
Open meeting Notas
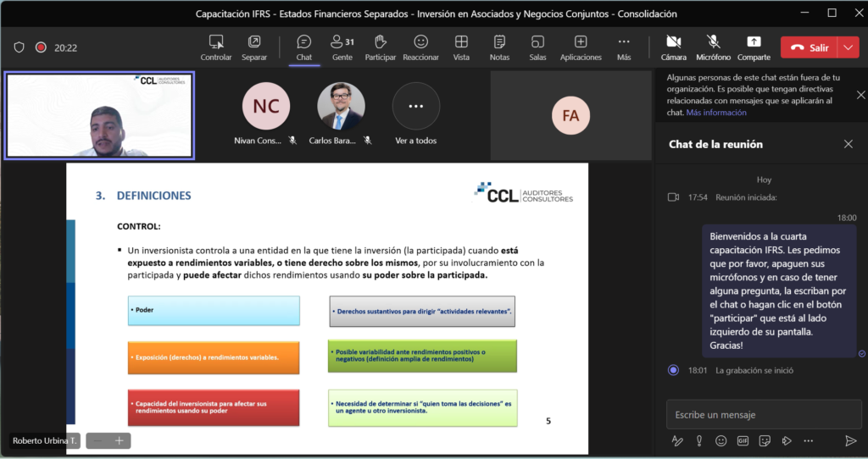[x=499, y=47]
